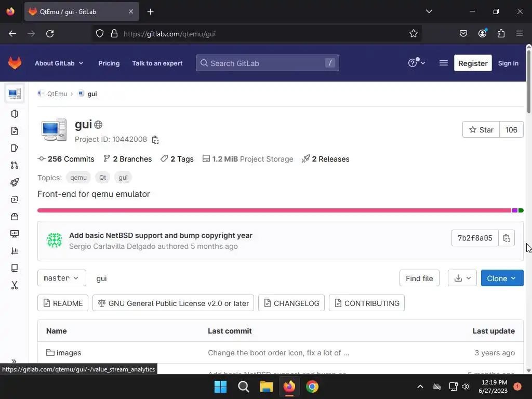
Task: Open Firefox application menu
Action: coord(520,34)
